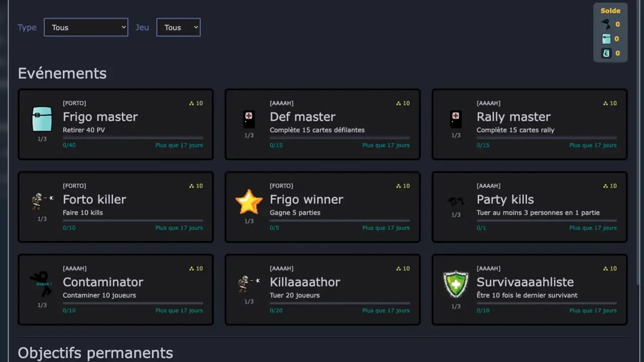Click the fridge icon in Frigo master
Screen dimensions: 644x362
pyautogui.click(x=42, y=119)
